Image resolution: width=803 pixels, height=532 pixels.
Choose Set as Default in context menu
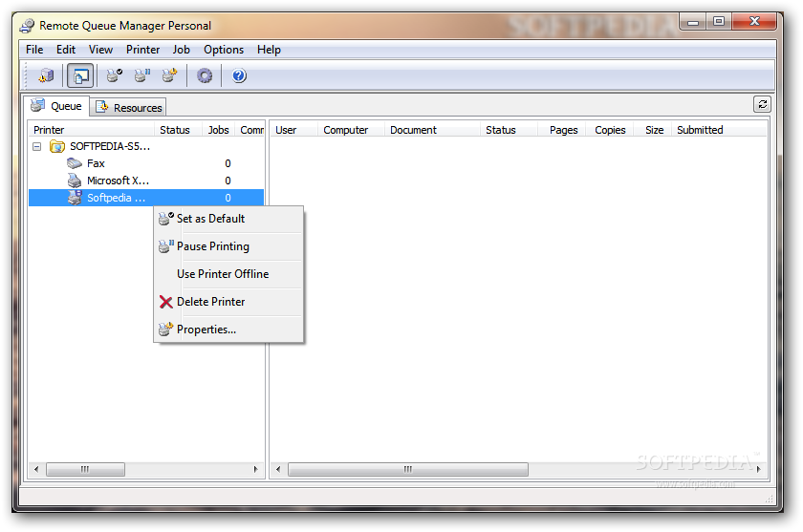coord(228,219)
